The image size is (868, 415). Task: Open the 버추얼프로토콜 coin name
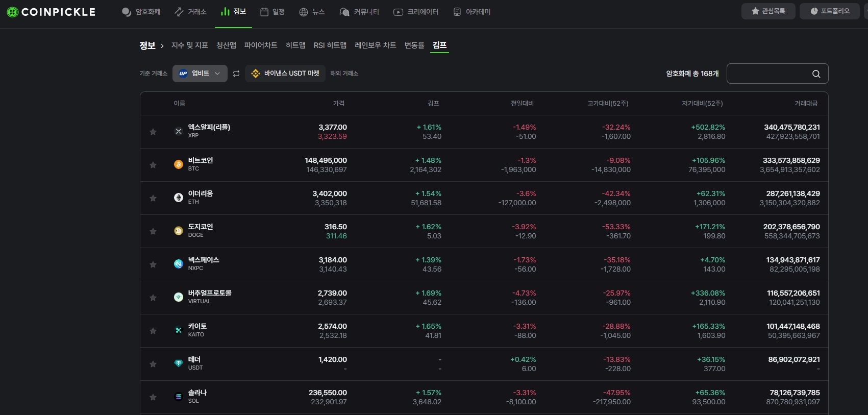tap(210, 293)
